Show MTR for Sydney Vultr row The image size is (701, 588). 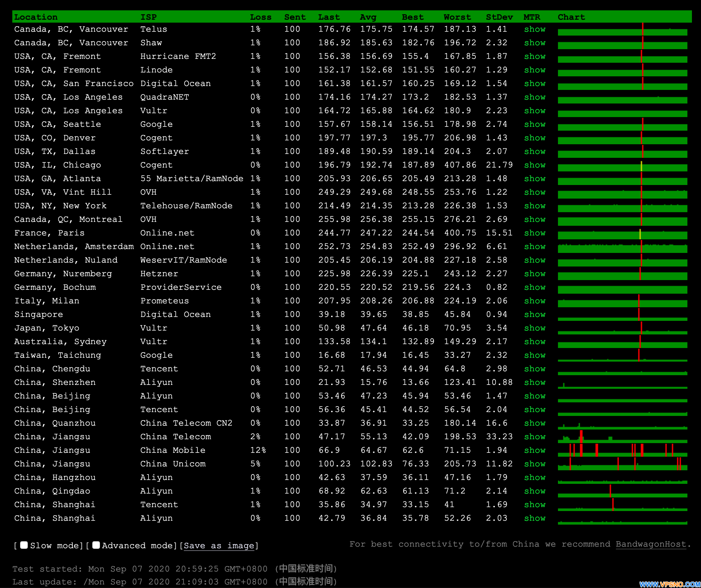[535, 342]
